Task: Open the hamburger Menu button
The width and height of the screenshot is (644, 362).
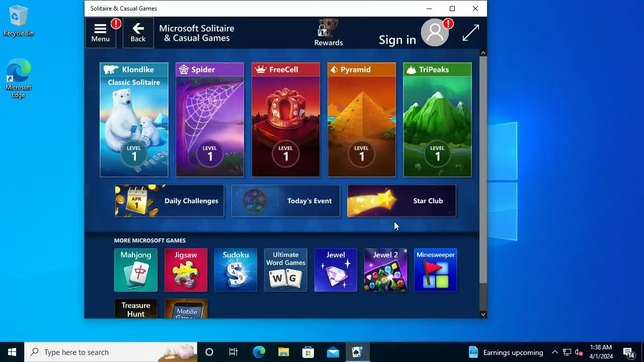Action: pos(101,33)
